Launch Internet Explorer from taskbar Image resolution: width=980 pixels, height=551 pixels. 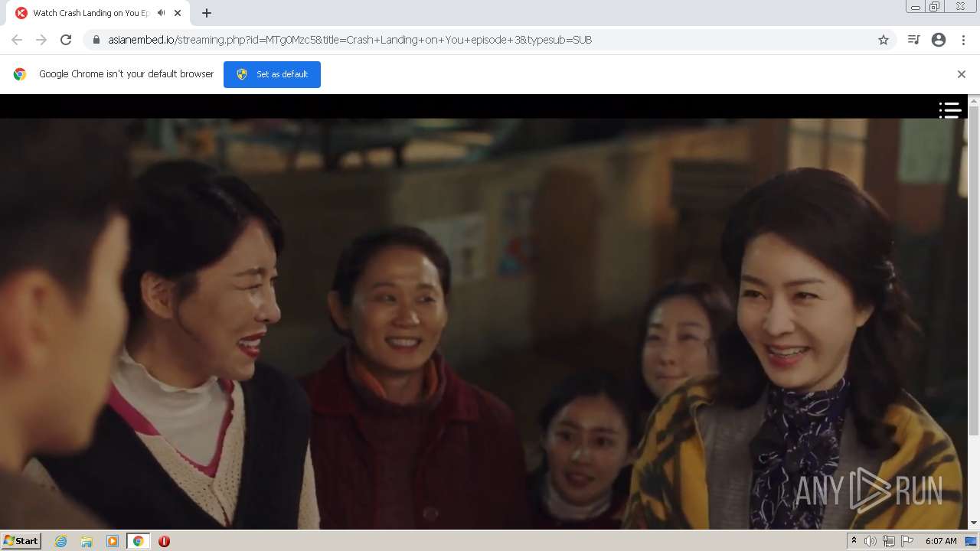[61, 541]
